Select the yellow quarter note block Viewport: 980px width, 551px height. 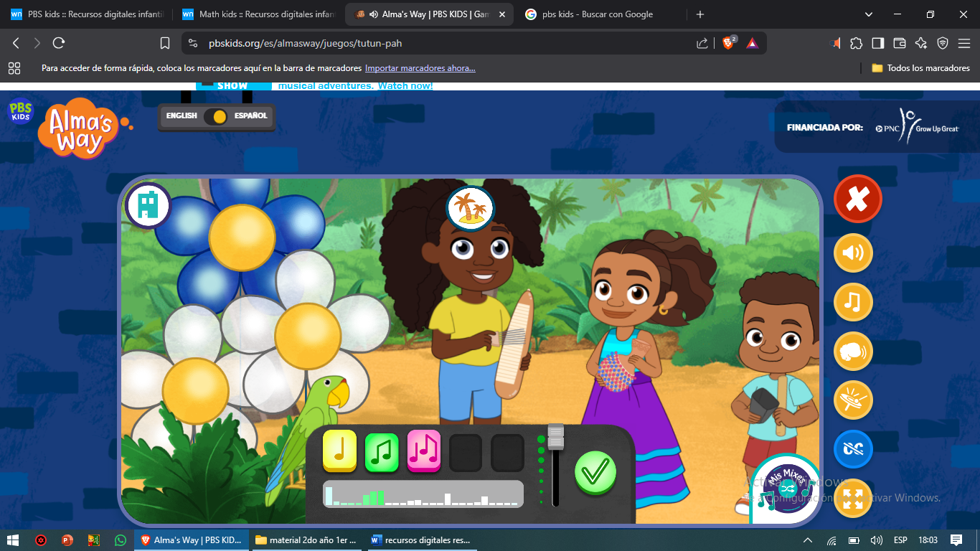pos(339,451)
